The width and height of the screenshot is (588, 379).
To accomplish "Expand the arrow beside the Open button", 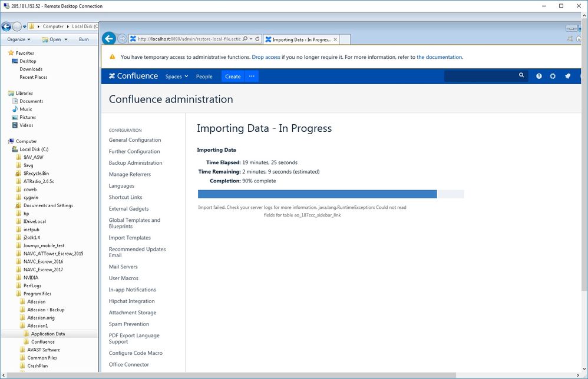I will pyautogui.click(x=66, y=39).
